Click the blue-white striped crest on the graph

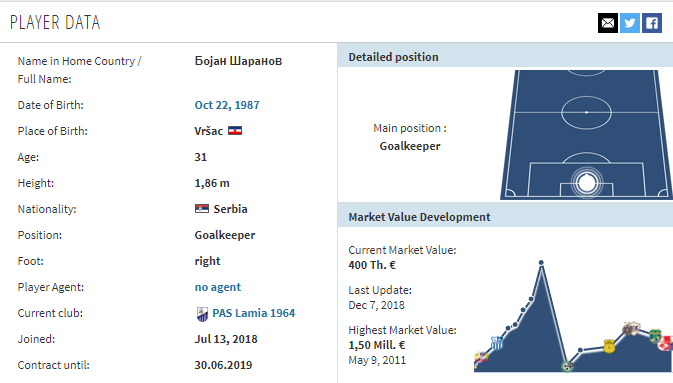pos(497,343)
